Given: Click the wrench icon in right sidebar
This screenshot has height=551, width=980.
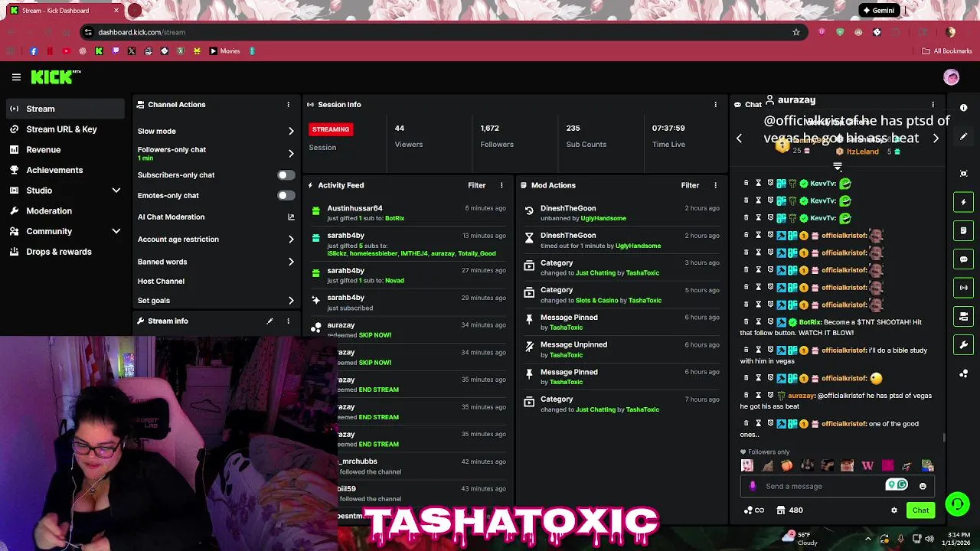Looking at the screenshot, I should [964, 345].
